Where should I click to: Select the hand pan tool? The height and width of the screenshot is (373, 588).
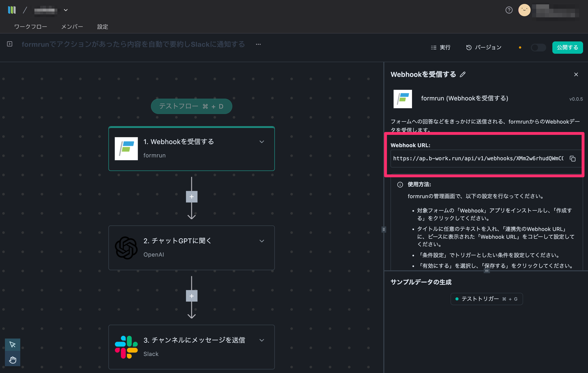pos(13,360)
